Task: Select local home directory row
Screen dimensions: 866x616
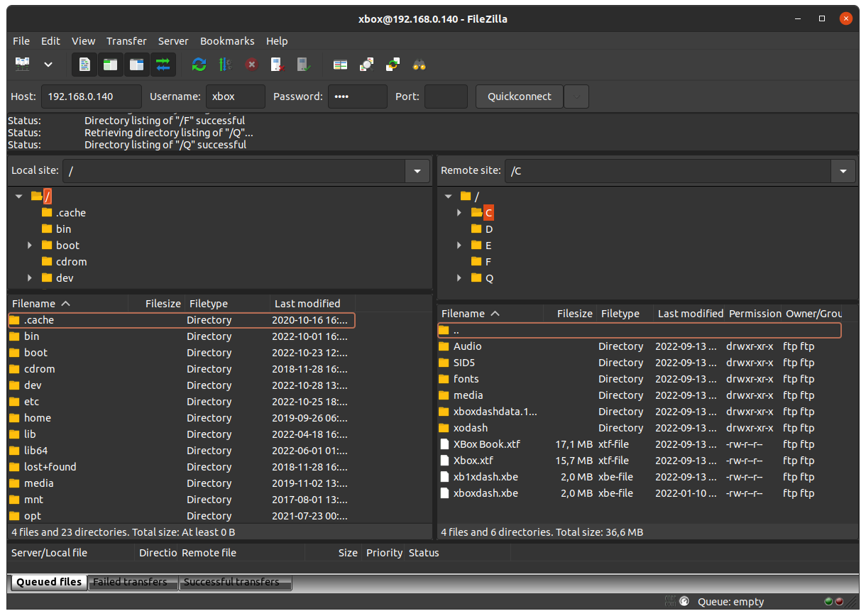Action: (x=181, y=419)
